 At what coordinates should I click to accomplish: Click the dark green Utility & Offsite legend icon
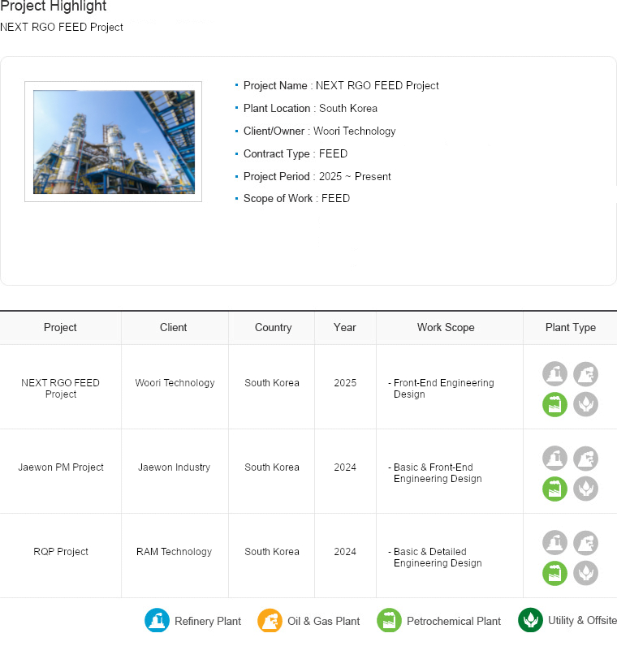pyautogui.click(x=530, y=620)
